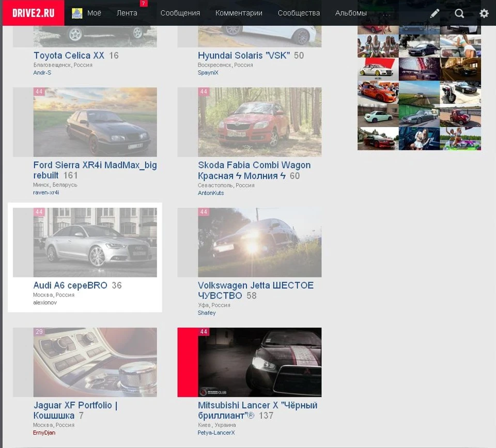Open Mitsubishi Lancer X Чёрный бриллиант link

[257, 410]
